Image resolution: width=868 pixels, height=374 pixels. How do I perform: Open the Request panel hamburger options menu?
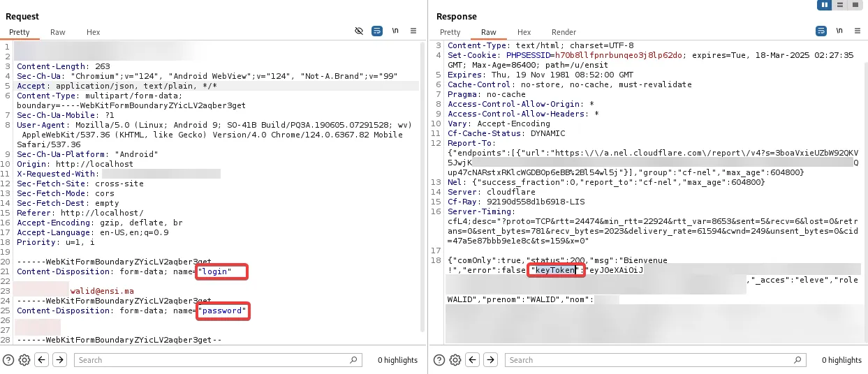pyautogui.click(x=413, y=31)
